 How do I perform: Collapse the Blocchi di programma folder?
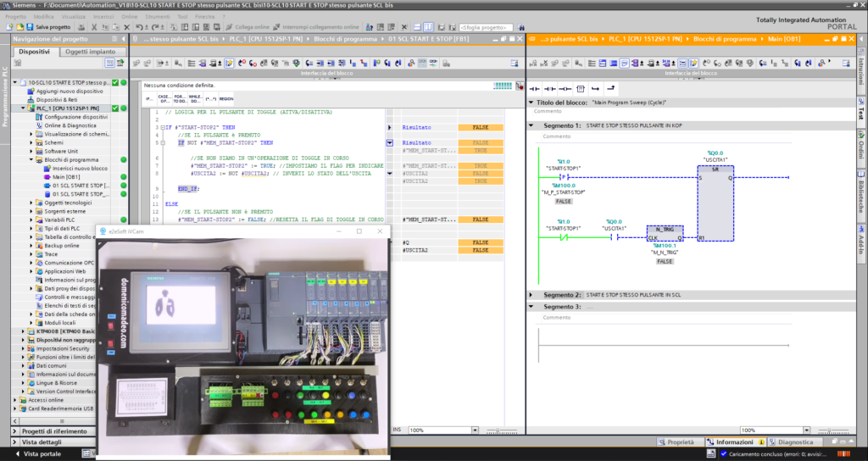click(x=31, y=159)
